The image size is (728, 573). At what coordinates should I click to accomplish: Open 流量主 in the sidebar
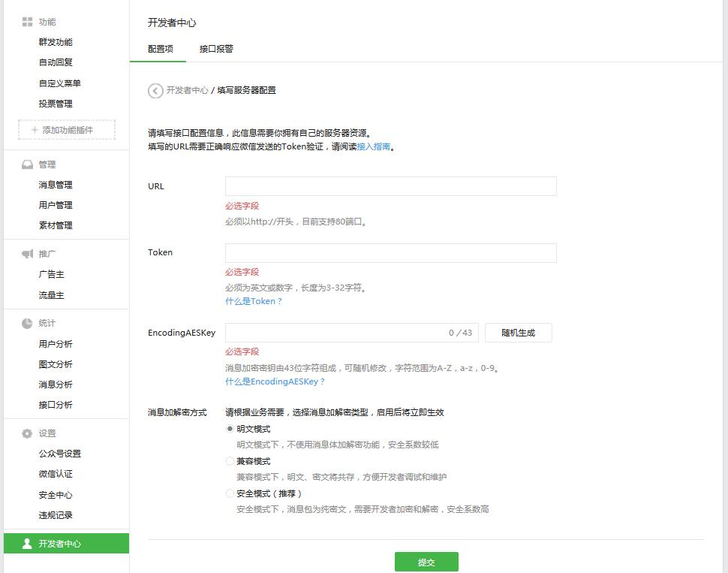click(52, 295)
